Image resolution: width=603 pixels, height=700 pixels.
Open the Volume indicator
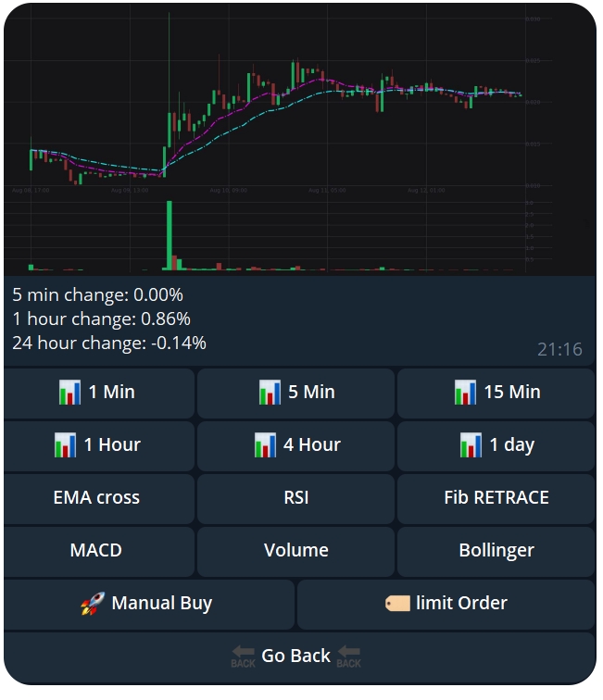tap(296, 551)
